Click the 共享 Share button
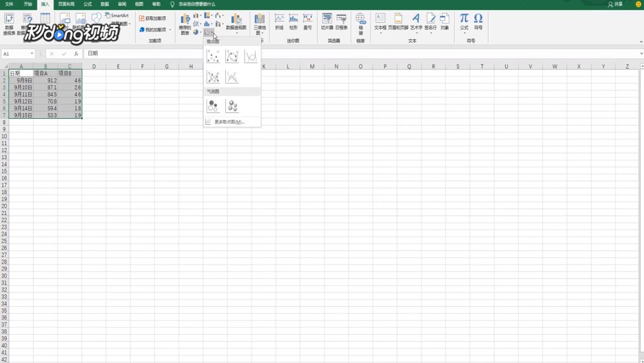644x363 pixels. (x=615, y=4)
